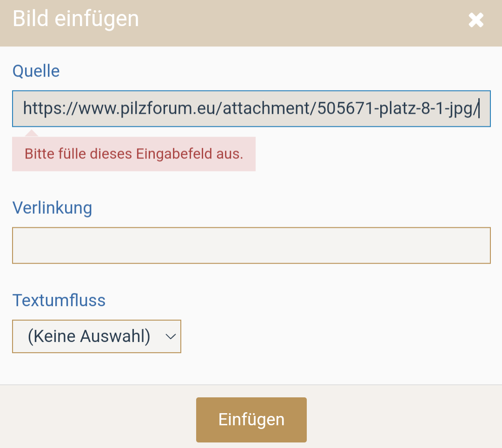502x448 pixels.
Task: Click the Bild einfügen dialog title
Action: [76, 20]
